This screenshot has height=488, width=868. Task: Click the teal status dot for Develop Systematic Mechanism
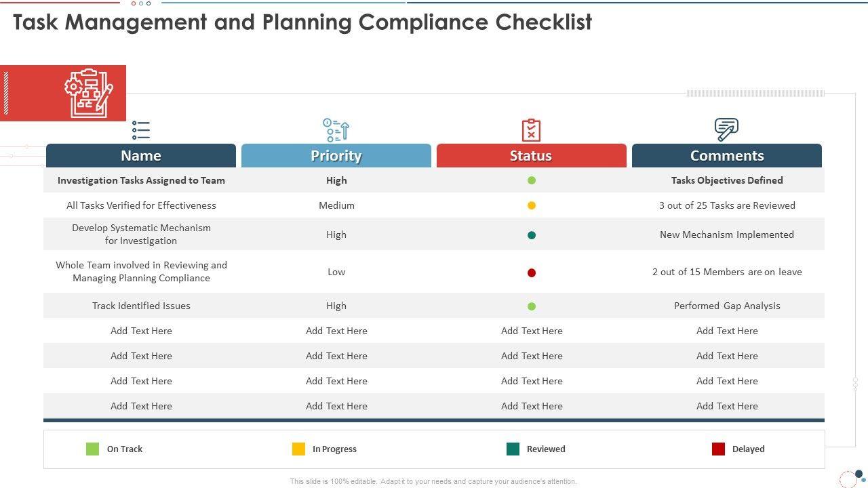coord(532,235)
